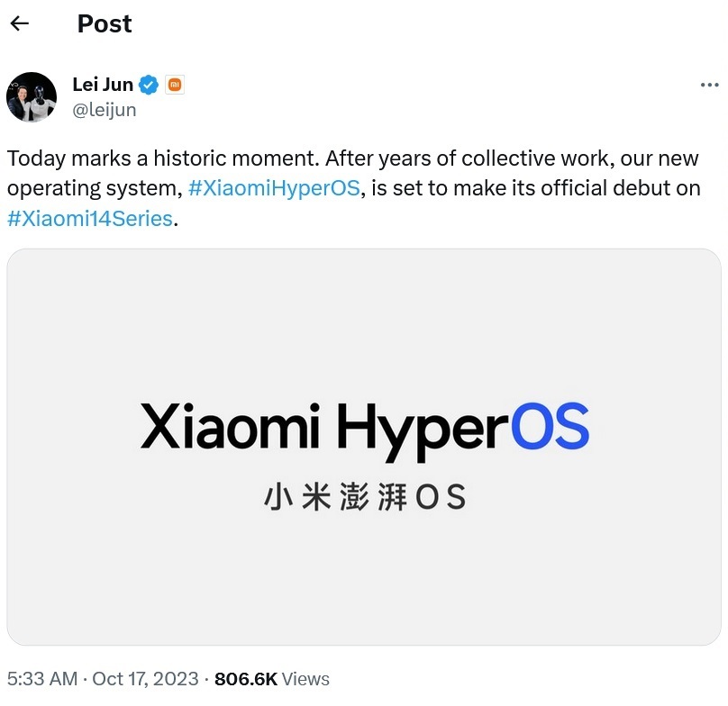Image resolution: width=728 pixels, height=706 pixels.
Task: Click the Lei Jun display name
Action: pos(103,86)
